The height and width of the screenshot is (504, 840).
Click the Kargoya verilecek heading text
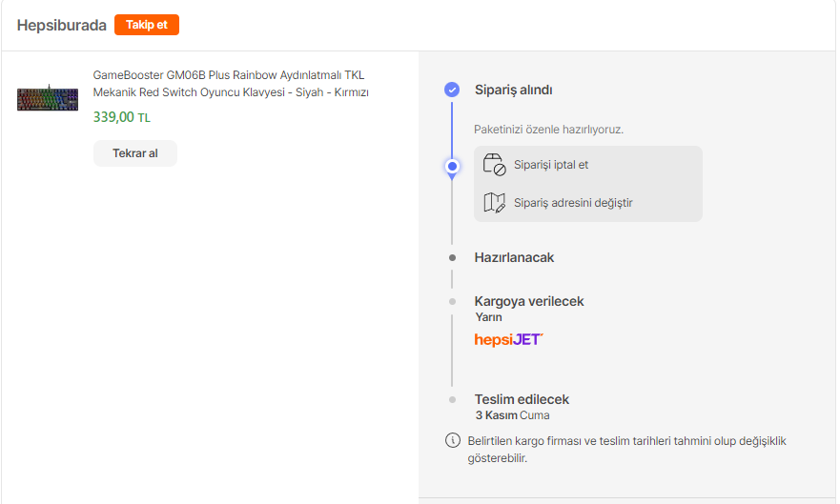(x=528, y=301)
